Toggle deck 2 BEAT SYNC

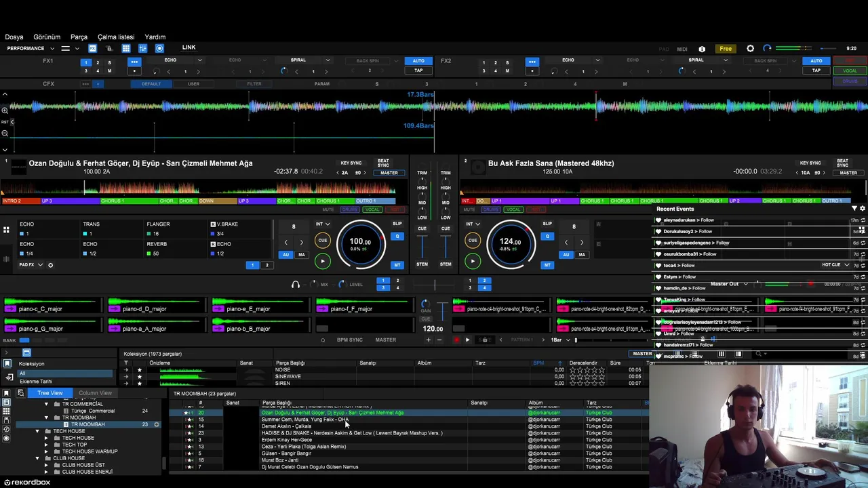click(842, 163)
